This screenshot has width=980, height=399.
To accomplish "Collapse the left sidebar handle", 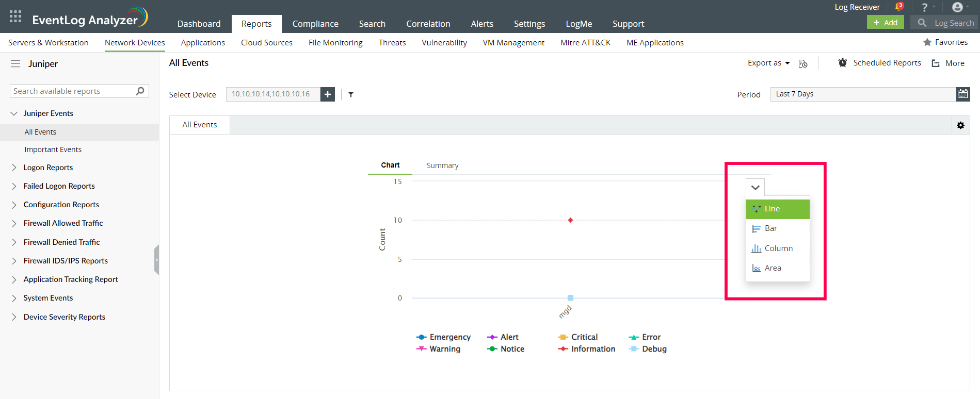I will (x=156, y=260).
